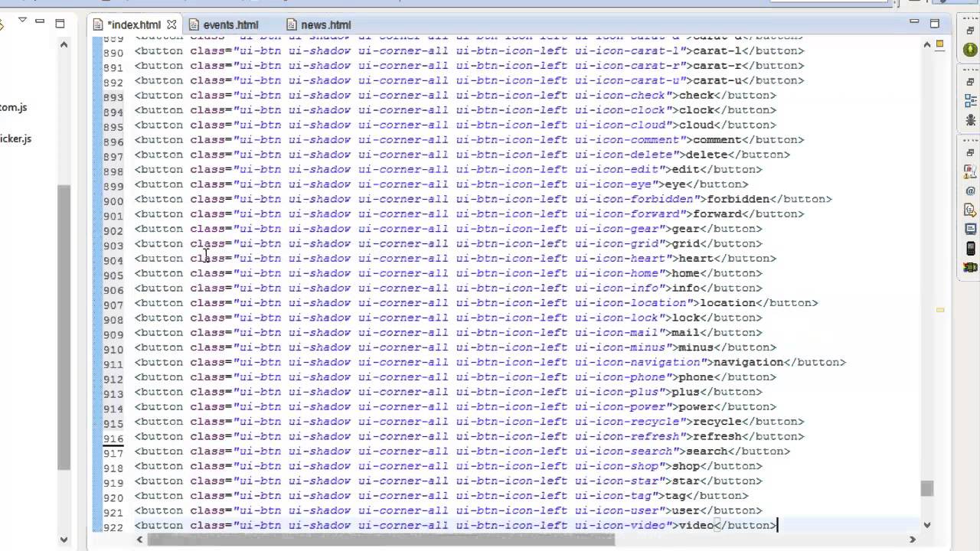Click the 'gear' text on line 902
The height and width of the screenshot is (551, 980).
[x=685, y=229]
